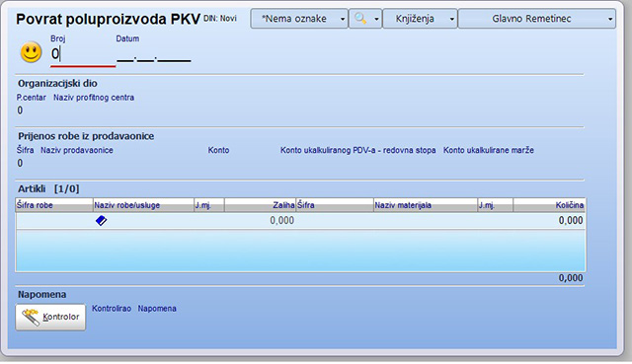632x364 pixels.
Task: Click the P.centar value 0 field
Action: coord(20,110)
